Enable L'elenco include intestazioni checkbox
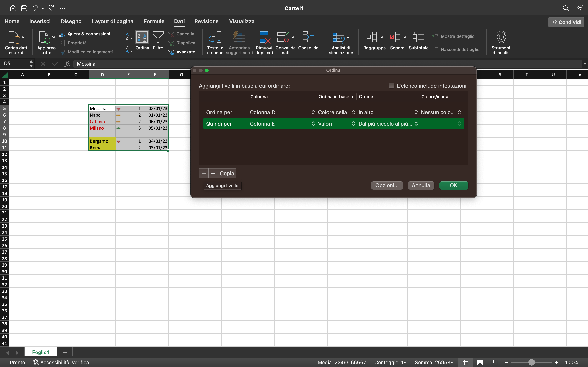This screenshot has height=367, width=588. point(391,85)
